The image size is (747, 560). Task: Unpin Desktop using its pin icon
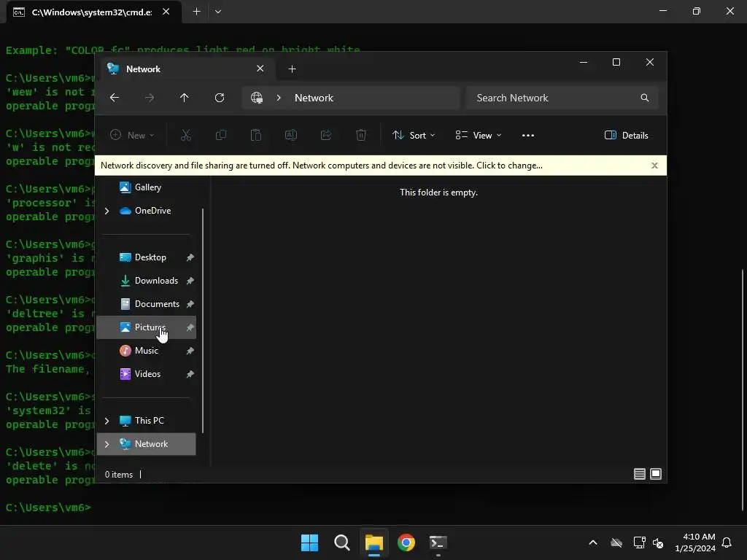[190, 257]
